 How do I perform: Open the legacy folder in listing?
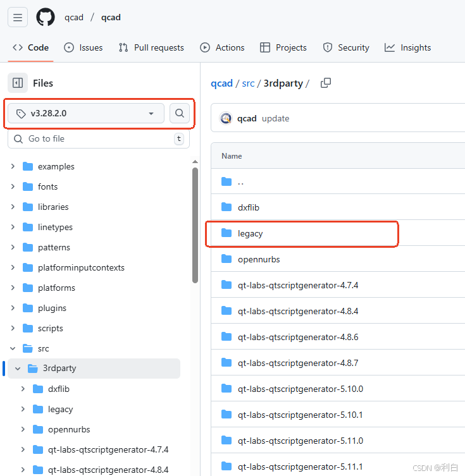click(251, 233)
